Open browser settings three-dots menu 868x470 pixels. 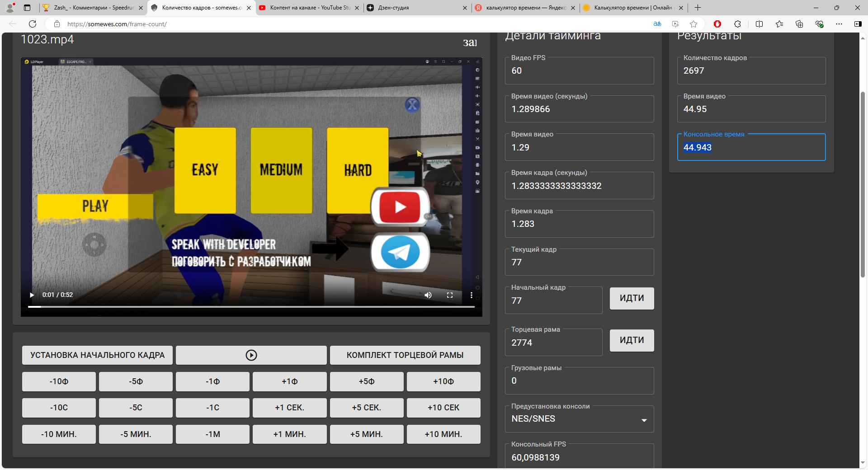pyautogui.click(x=839, y=24)
